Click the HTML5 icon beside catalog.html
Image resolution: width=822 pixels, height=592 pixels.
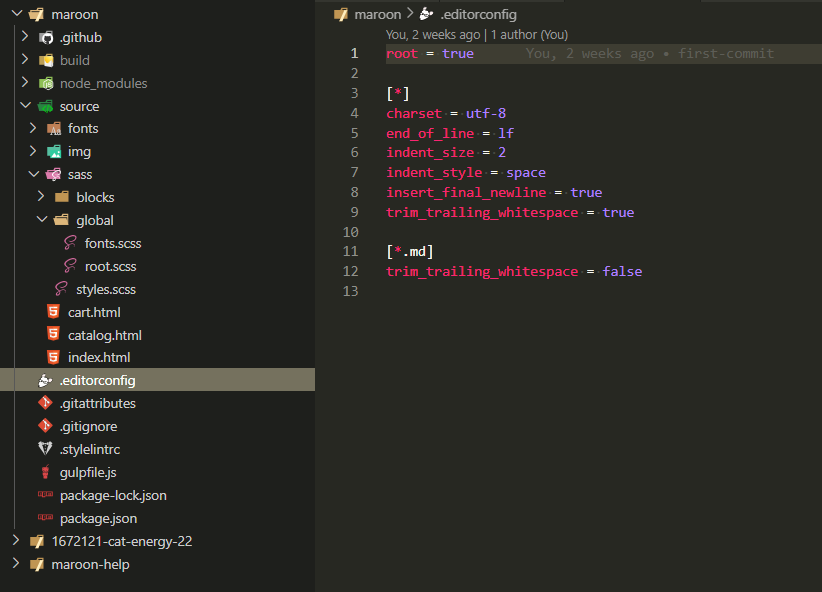53,334
